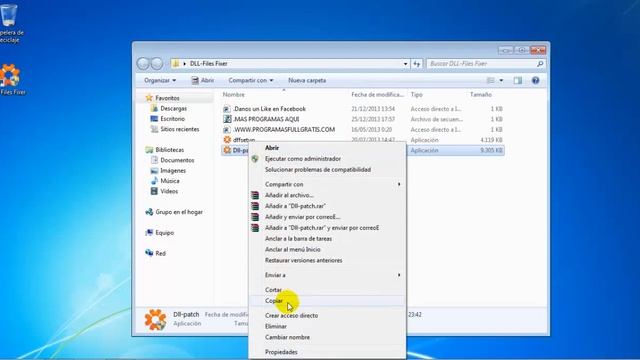640x360 pixels.
Task: Click the Grupo en el hogar icon
Action: pyautogui.click(x=149, y=212)
